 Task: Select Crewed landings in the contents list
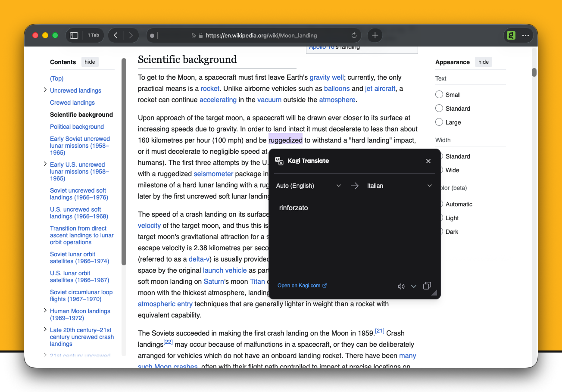click(x=72, y=103)
